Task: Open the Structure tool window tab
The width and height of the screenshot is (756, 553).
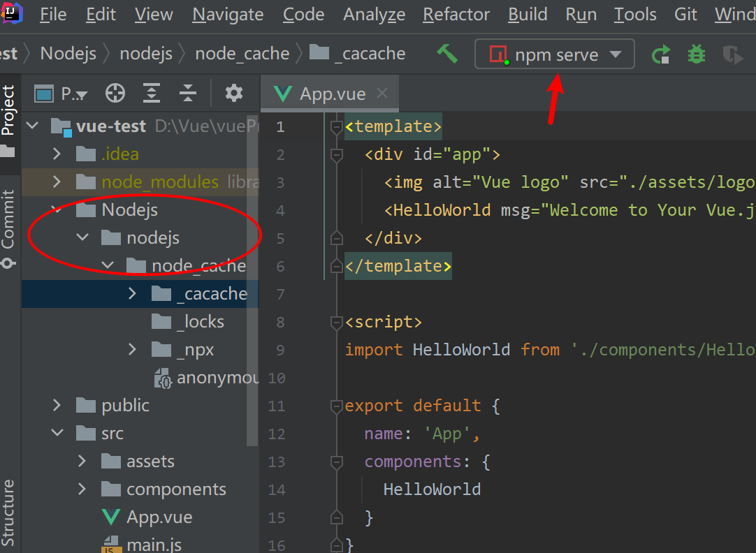Action: 8,513
